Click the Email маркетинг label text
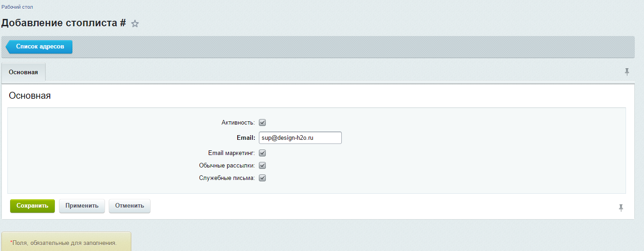Image resolution: width=644 pixels, height=251 pixels. [231, 153]
